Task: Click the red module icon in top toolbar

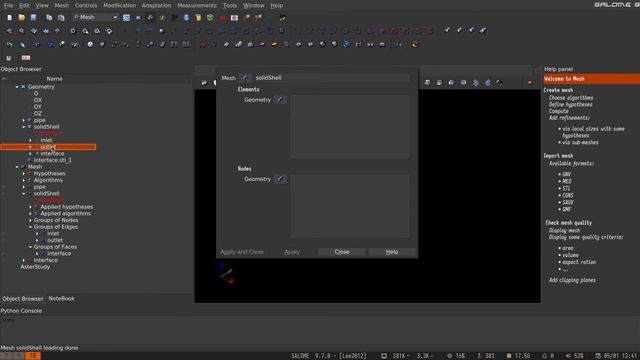Action: [x=222, y=18]
